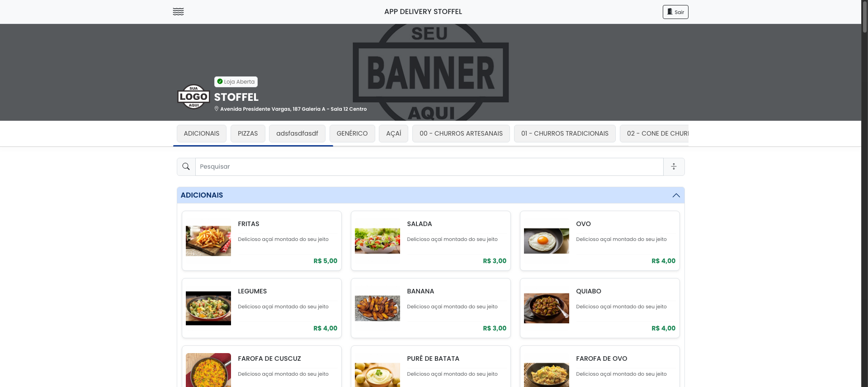This screenshot has height=387, width=868.
Task: Click the R$ 4,00 price on QUIABO
Action: 664,329
